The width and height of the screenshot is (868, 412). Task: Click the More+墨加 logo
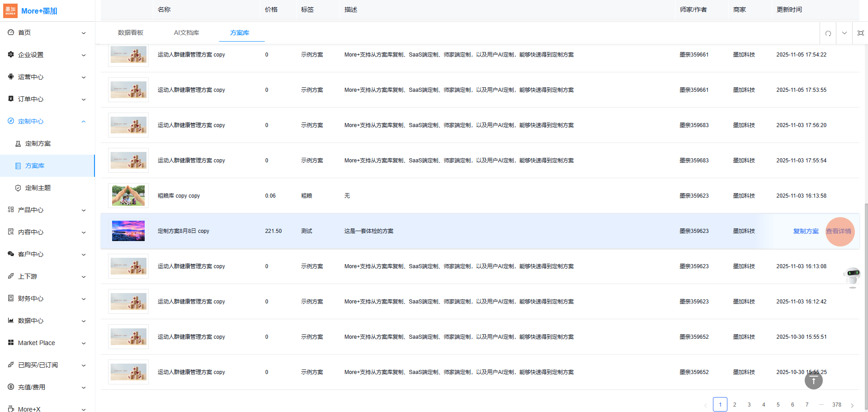[x=30, y=11]
